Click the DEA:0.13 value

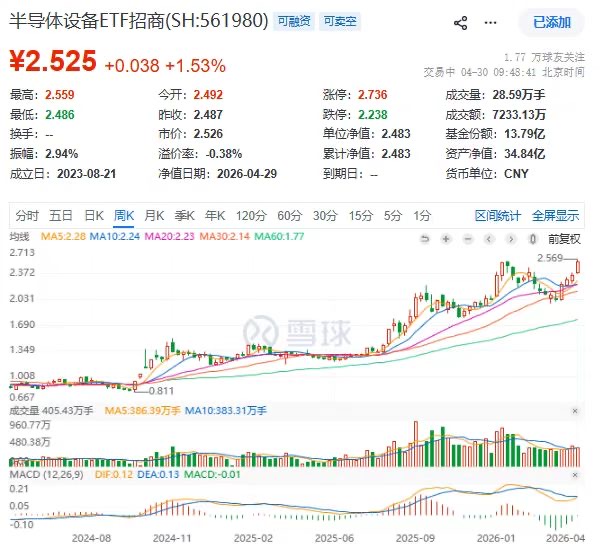[x=158, y=474]
